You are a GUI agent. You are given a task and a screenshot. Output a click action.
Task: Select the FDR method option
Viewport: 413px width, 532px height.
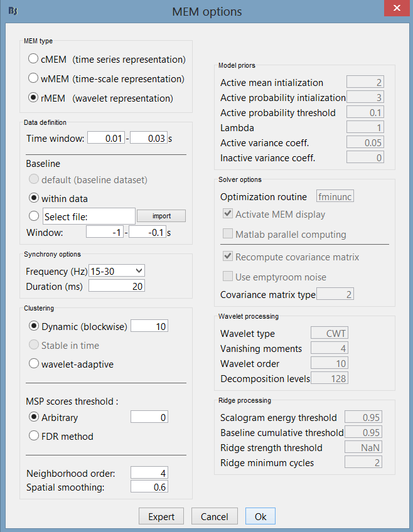click(x=33, y=436)
